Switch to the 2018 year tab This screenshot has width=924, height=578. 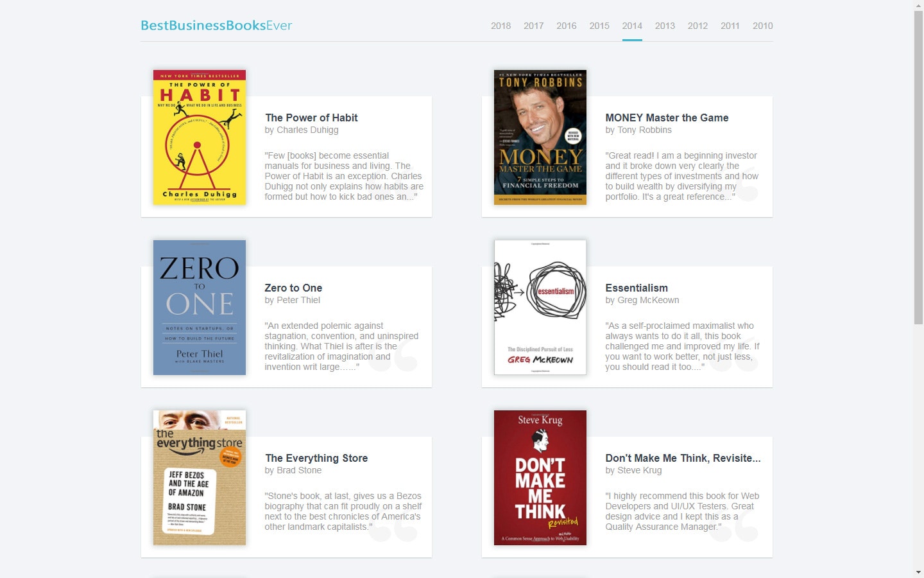[501, 26]
